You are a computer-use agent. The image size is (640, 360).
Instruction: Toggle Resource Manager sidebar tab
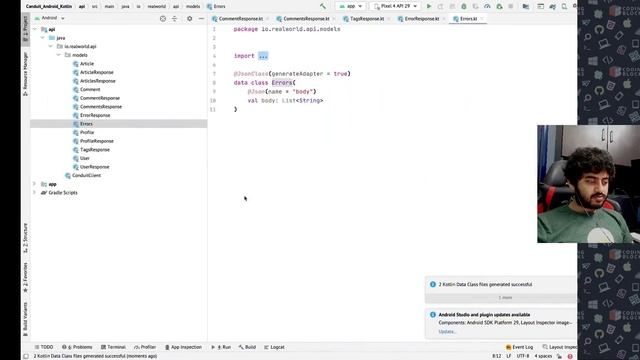pyautogui.click(x=25, y=74)
